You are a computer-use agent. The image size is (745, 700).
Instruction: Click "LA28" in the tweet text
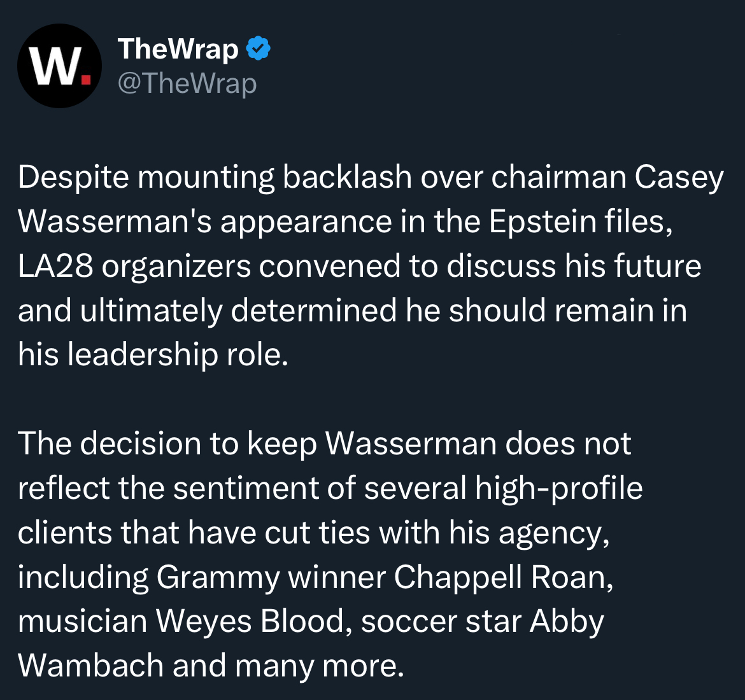tap(55, 266)
